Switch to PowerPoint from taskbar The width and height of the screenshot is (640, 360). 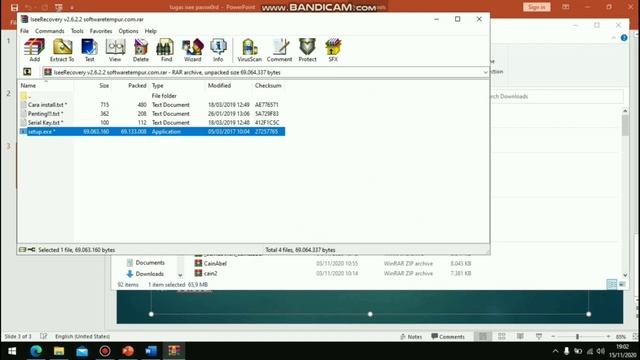tap(128, 351)
